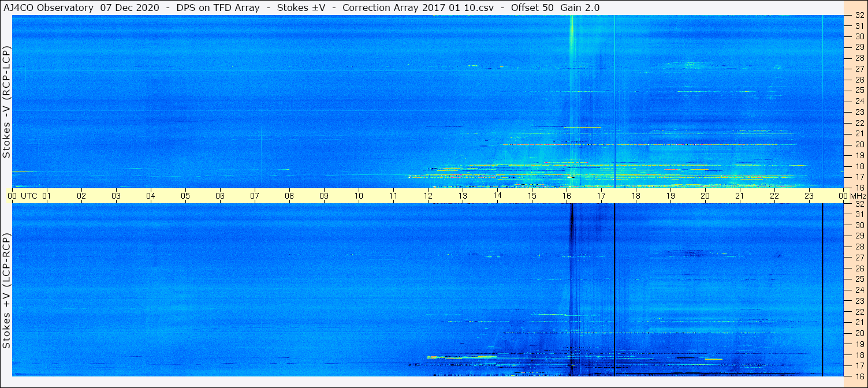Image resolution: width=868 pixels, height=388 pixels.
Task: Select the 17 hour marker on the time axis
Action: coord(601,196)
